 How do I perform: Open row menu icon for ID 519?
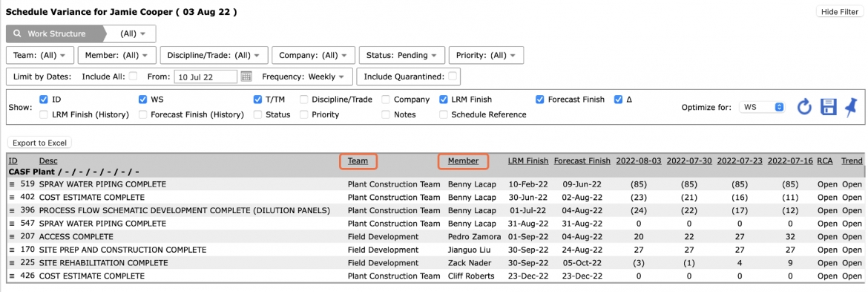coord(12,184)
